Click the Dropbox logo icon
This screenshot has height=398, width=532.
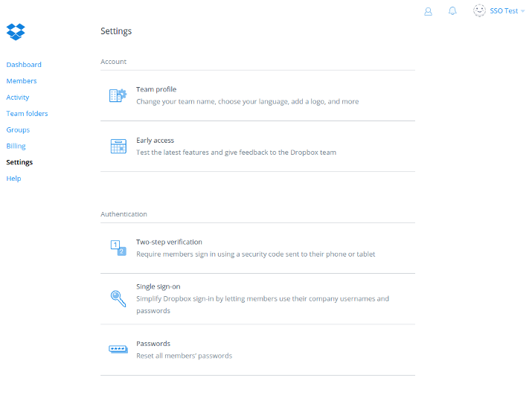(16, 32)
